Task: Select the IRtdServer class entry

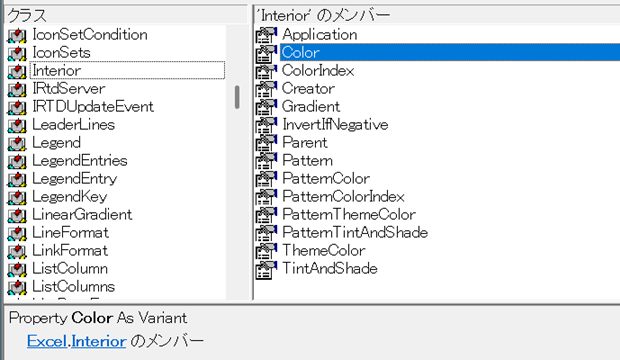Action: [x=69, y=89]
